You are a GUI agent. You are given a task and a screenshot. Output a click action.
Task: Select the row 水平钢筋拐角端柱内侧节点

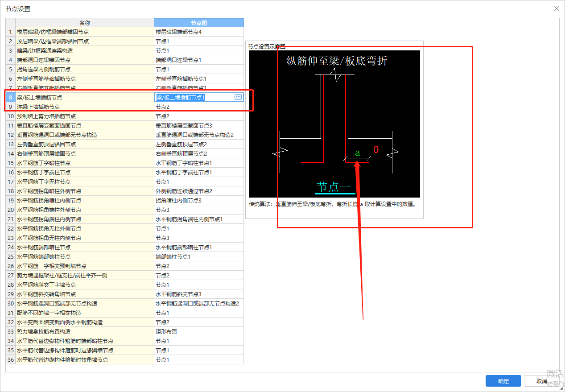tap(125, 219)
